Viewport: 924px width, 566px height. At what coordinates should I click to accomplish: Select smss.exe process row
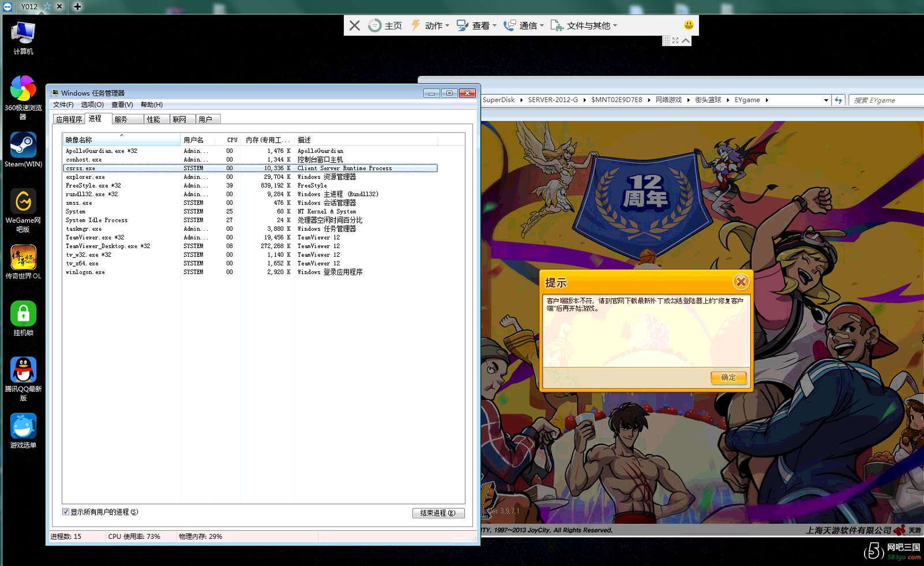[250, 203]
